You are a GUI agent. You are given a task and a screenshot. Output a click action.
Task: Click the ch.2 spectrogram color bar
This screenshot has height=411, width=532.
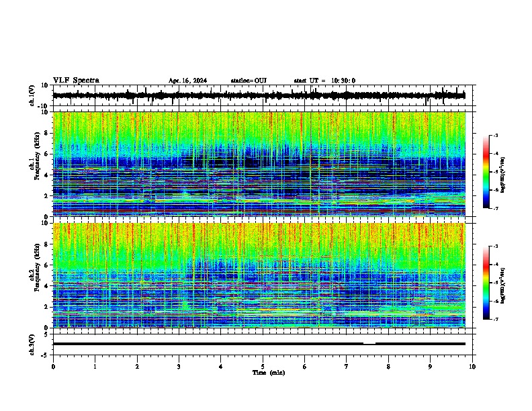pyautogui.click(x=486, y=283)
